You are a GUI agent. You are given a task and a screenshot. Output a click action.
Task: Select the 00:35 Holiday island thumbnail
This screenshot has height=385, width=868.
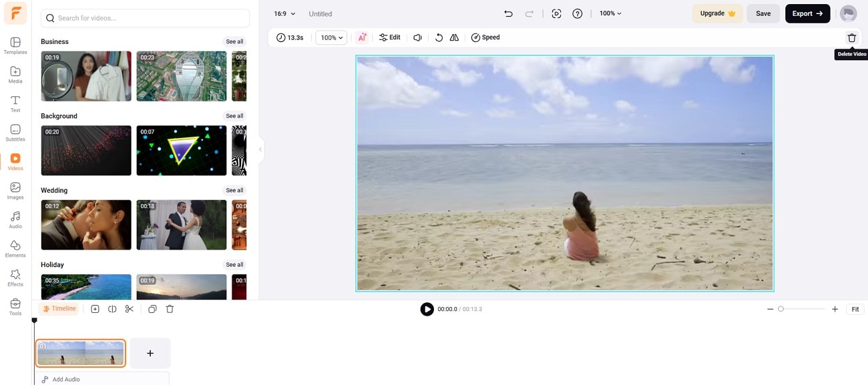pyautogui.click(x=86, y=287)
